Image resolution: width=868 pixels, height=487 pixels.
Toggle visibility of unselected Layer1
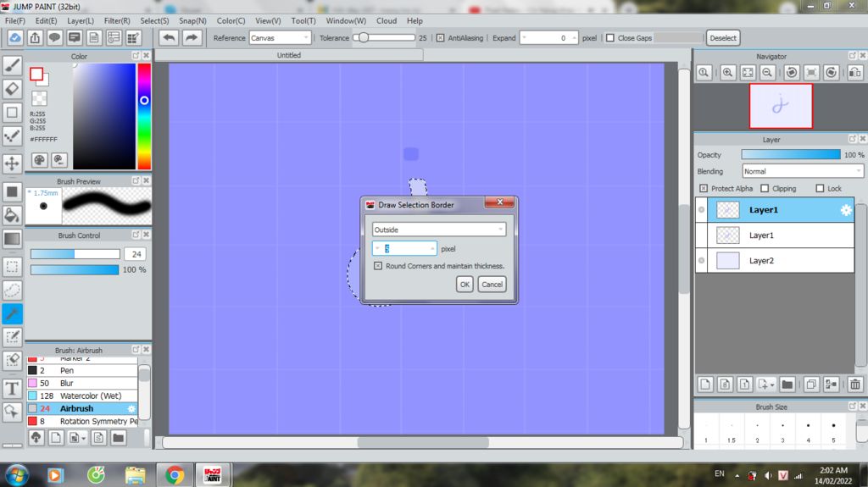click(701, 235)
